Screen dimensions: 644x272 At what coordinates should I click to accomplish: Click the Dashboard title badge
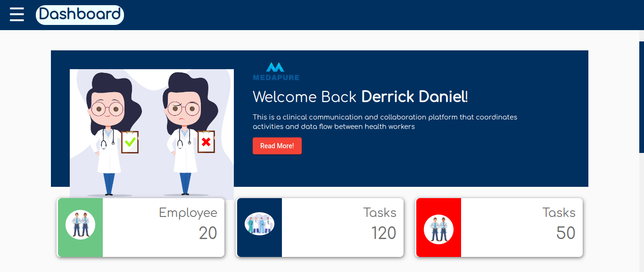click(80, 15)
